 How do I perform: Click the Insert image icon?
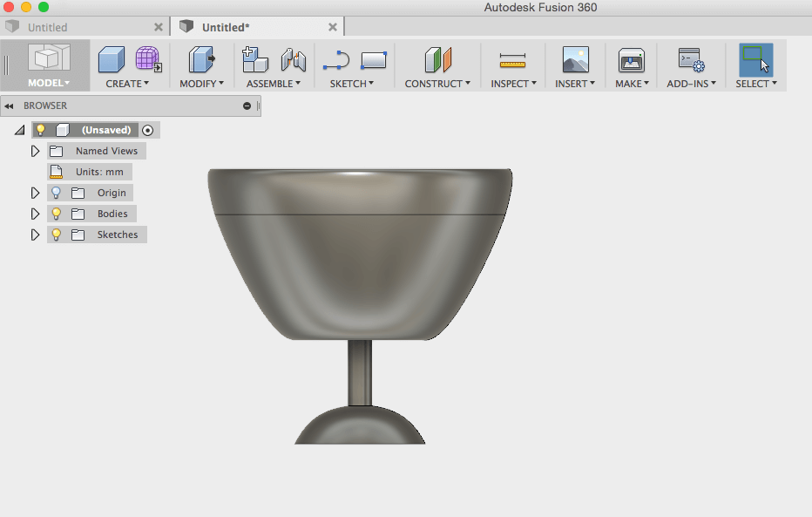click(x=575, y=59)
